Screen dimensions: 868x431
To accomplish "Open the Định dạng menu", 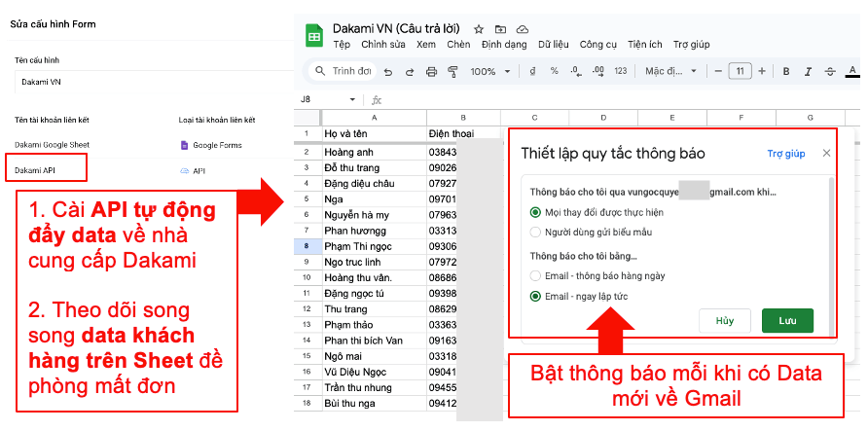I will pos(504,44).
